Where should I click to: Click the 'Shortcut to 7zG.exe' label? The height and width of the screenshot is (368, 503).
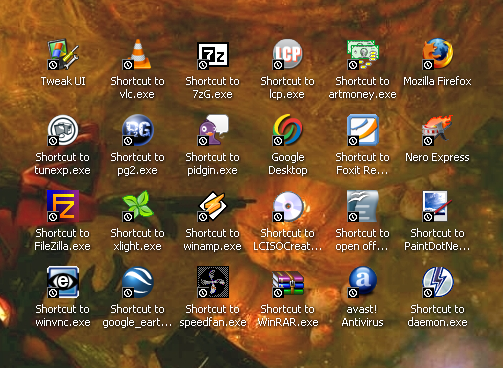pos(212,88)
